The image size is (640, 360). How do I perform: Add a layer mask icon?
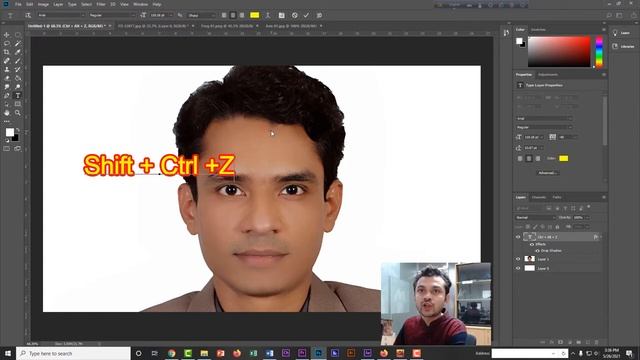click(x=560, y=342)
